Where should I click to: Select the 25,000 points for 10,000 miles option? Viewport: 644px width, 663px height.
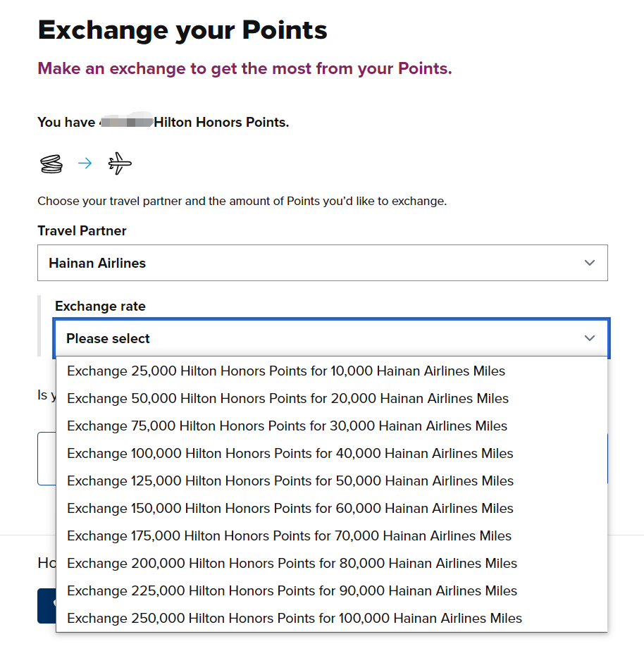click(x=332, y=371)
